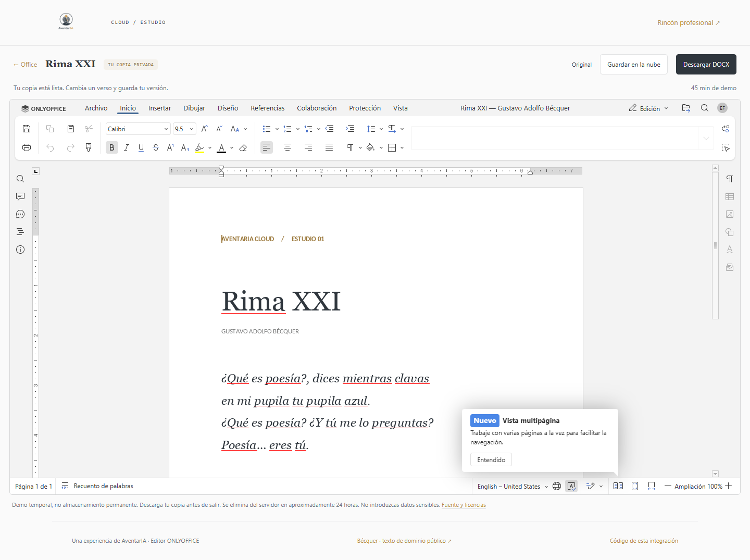Save the document with the floppy icon
The width and height of the screenshot is (750, 560).
pos(27,129)
